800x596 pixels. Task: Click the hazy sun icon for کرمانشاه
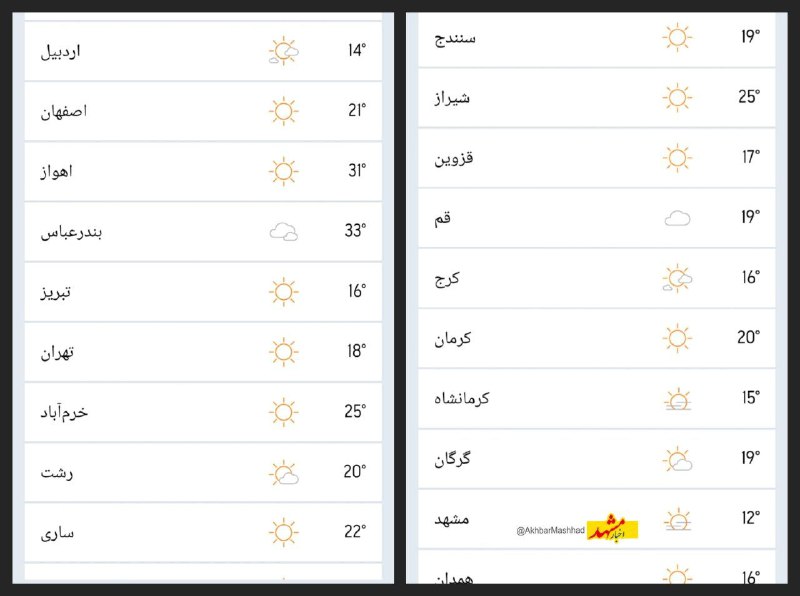[677, 400]
